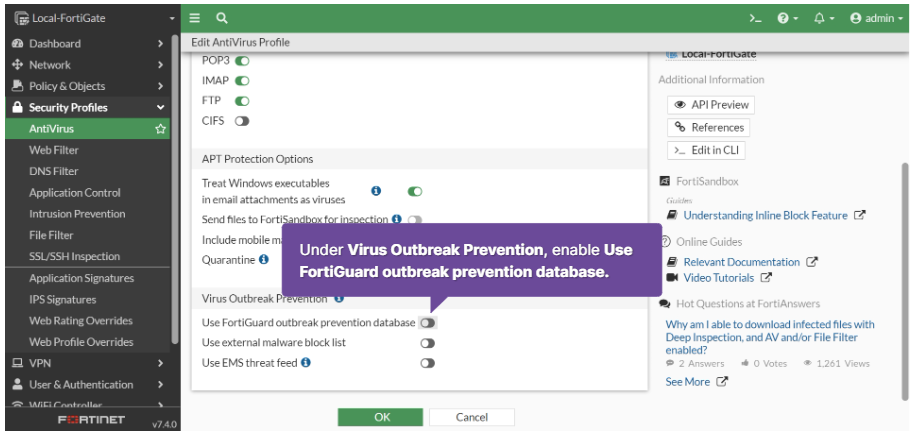Enable Use EMS threat feed toggle
The height and width of the screenshot is (439, 915).
point(428,363)
